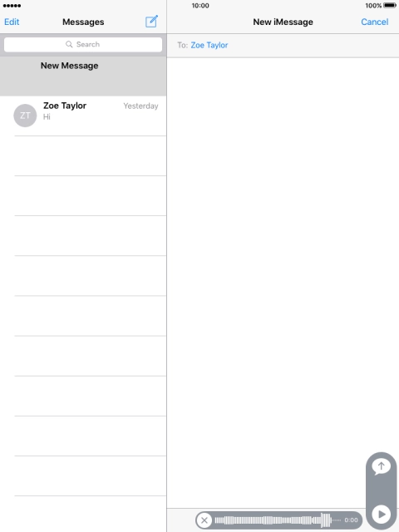Click the audio waveform track
The image size is (399, 532).
point(278,520)
